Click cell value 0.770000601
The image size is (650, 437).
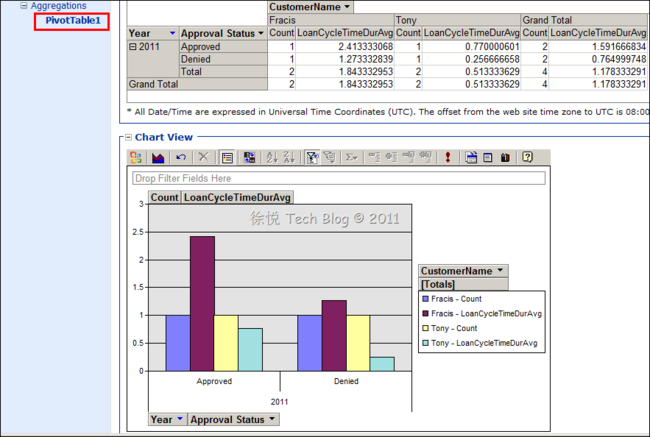tap(471, 46)
